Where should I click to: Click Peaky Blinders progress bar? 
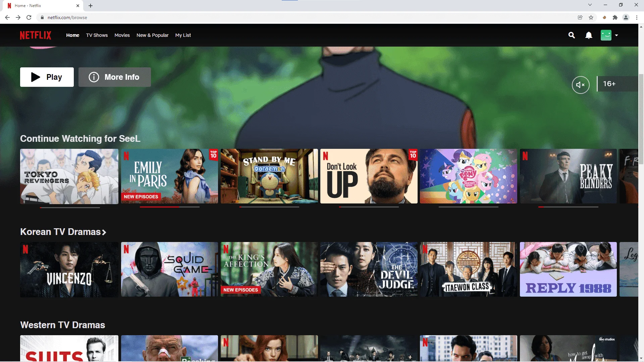(x=568, y=207)
